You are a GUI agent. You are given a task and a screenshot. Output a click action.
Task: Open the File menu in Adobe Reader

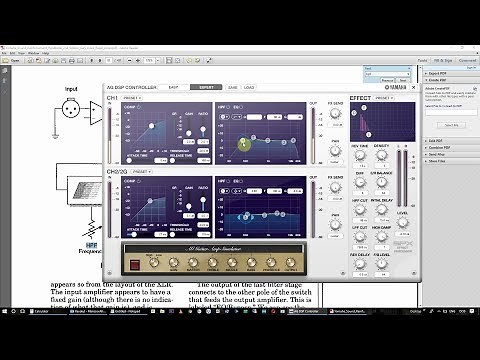tap(4, 53)
